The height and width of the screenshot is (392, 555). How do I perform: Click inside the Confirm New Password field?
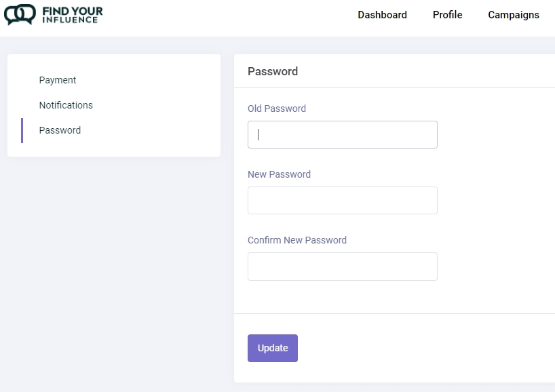click(x=342, y=266)
